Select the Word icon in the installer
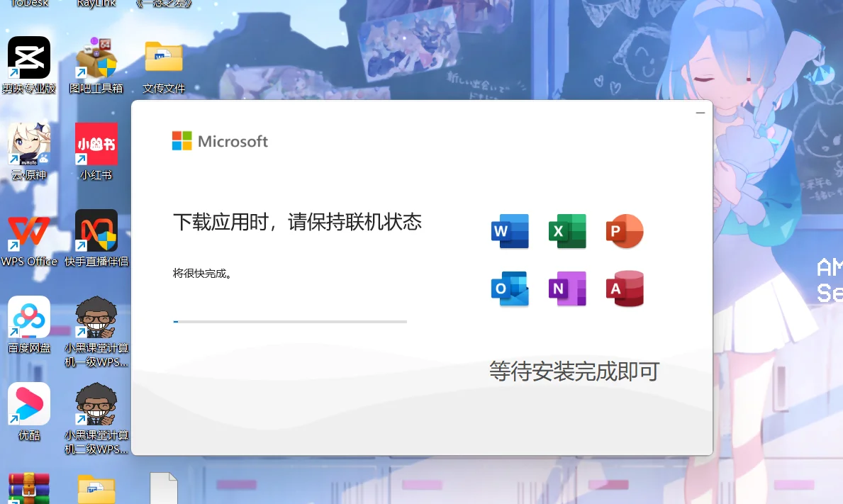 (x=509, y=230)
